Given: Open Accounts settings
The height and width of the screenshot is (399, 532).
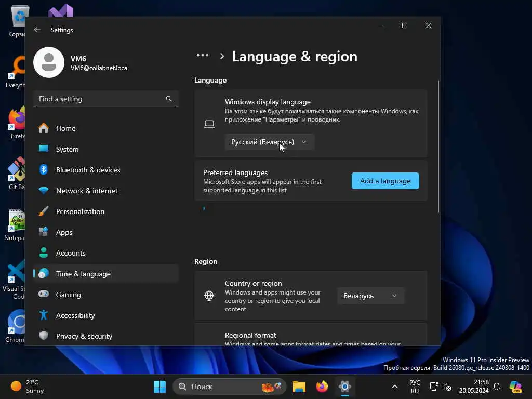Looking at the screenshot, I should click(106, 253).
